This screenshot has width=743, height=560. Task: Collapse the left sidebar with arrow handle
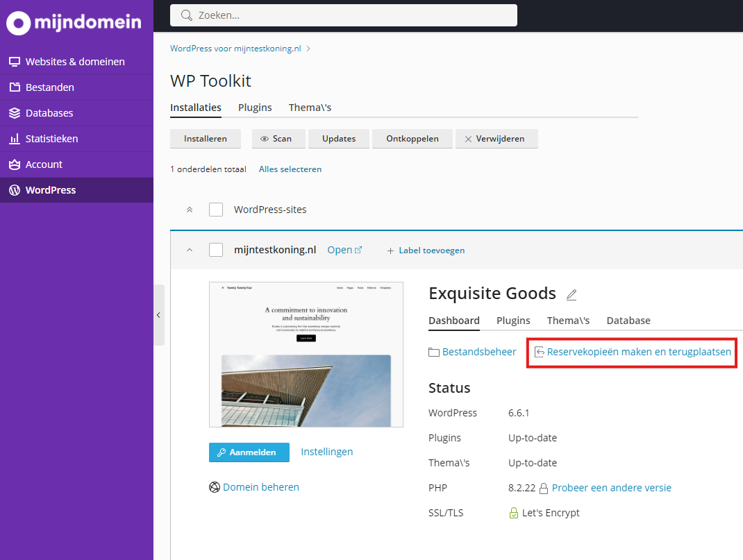[x=158, y=315]
